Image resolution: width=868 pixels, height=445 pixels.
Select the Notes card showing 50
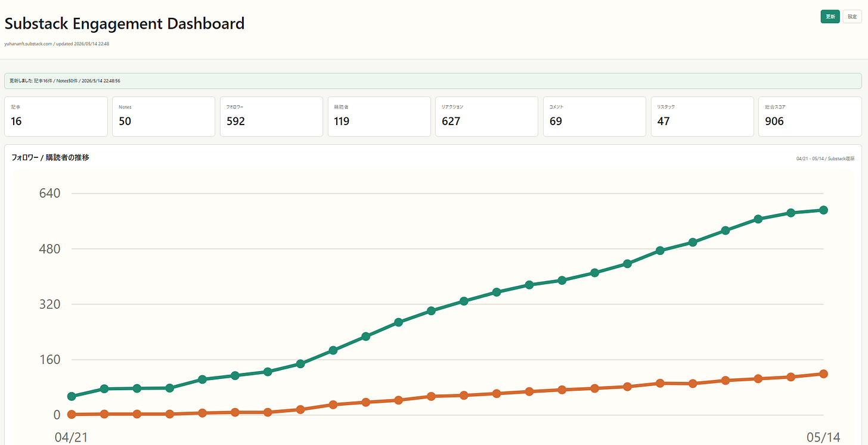click(163, 117)
